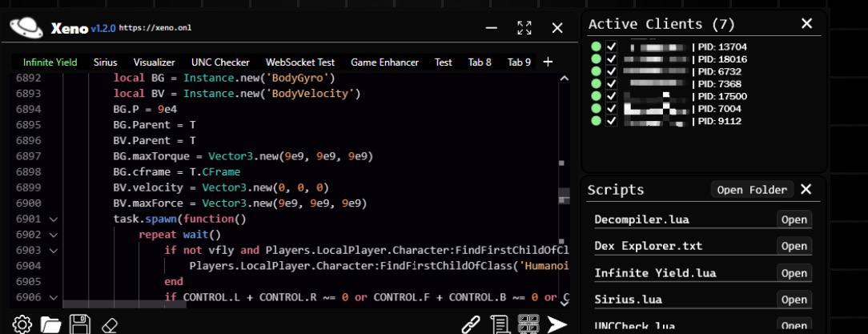
Task: Attach using the link chain icon
Action: tap(471, 324)
